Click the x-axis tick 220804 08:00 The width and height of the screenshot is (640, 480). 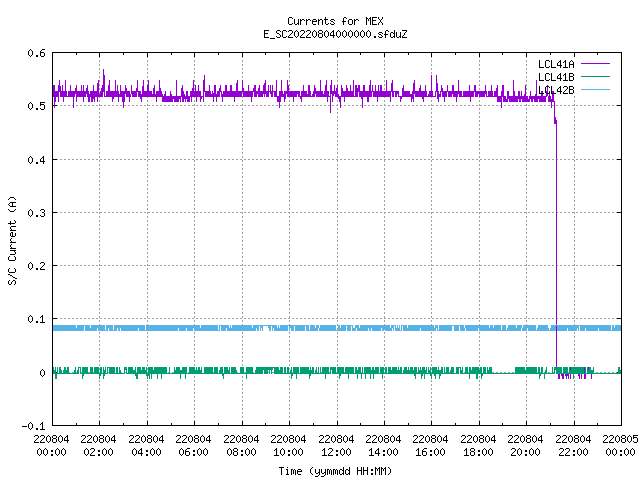[x=241, y=446]
